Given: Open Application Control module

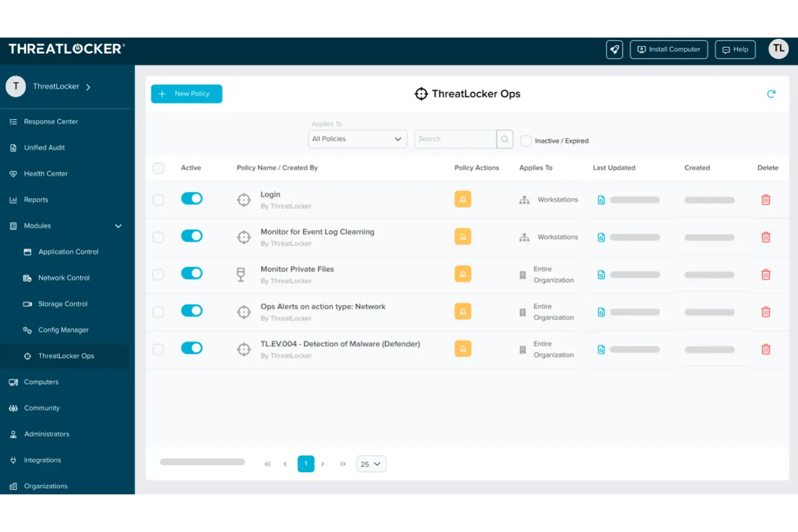Looking at the screenshot, I should (68, 252).
